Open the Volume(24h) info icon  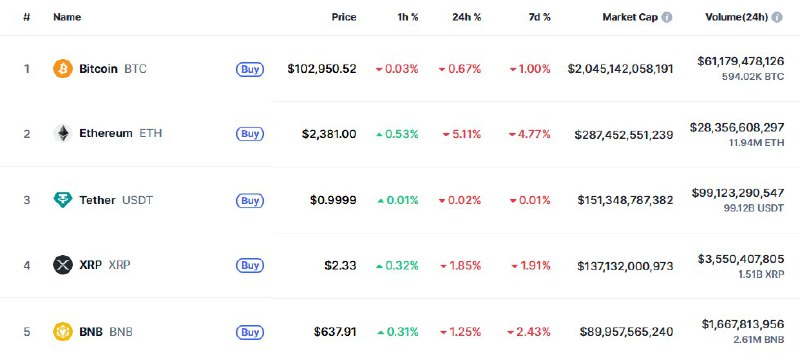click(x=777, y=17)
